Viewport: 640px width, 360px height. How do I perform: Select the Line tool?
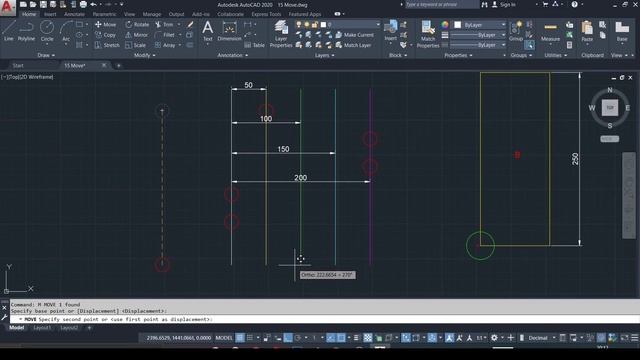(x=8, y=31)
